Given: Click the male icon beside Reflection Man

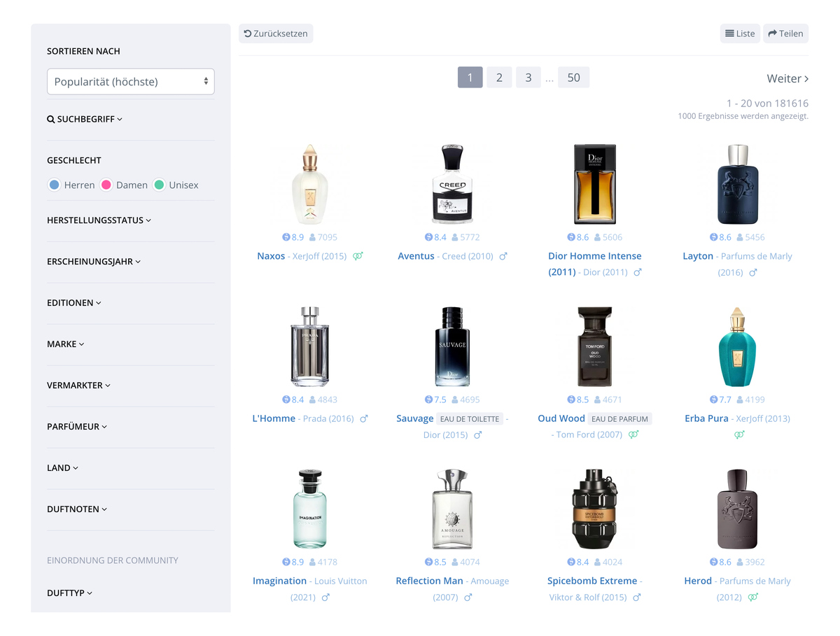Looking at the screenshot, I should [468, 597].
